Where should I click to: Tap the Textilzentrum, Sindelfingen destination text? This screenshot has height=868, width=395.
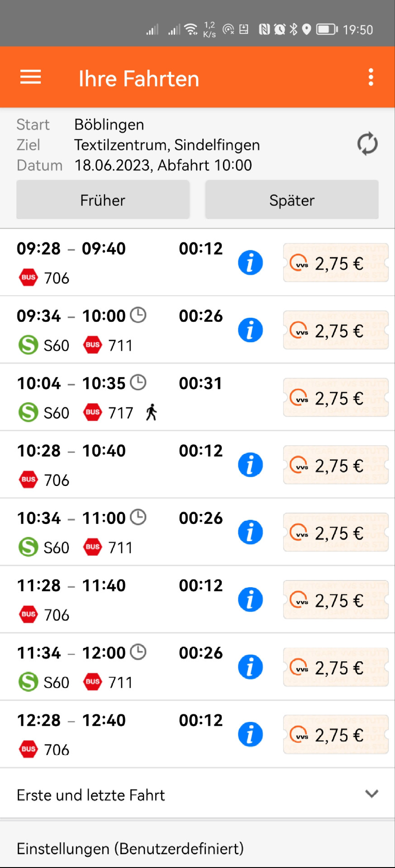(x=167, y=145)
